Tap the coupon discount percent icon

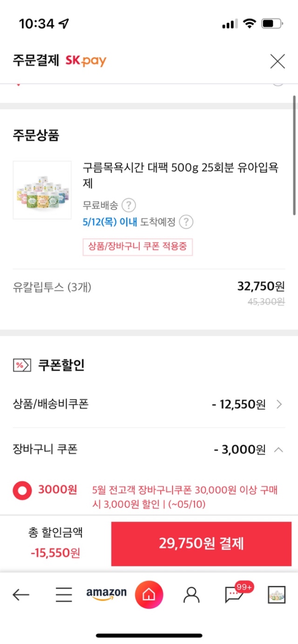click(x=22, y=365)
